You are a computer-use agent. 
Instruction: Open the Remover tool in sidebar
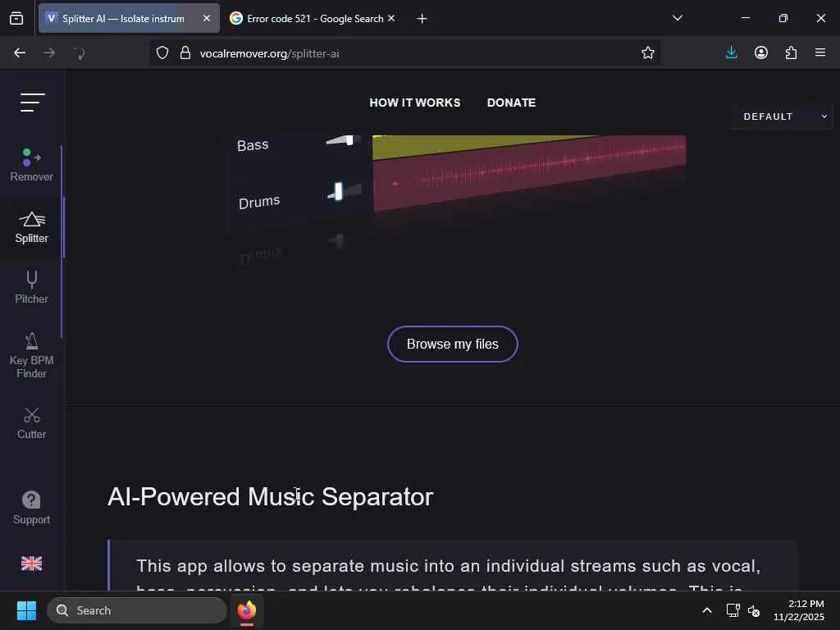coord(31,165)
